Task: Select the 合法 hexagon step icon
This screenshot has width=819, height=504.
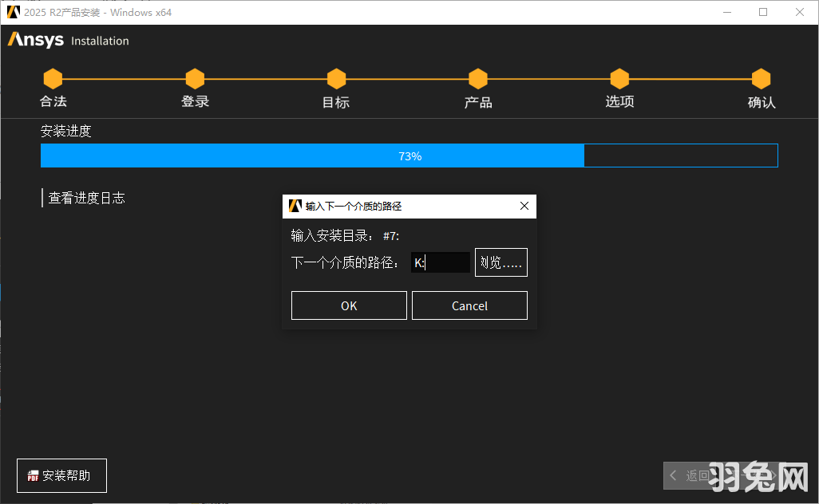Action: coord(53,79)
